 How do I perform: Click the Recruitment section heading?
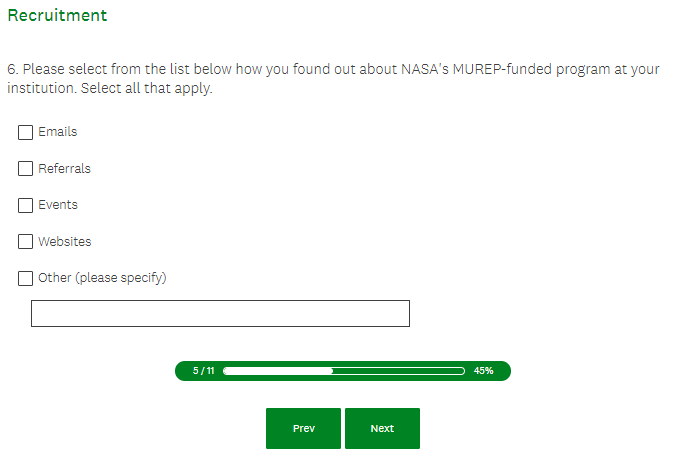pos(57,16)
